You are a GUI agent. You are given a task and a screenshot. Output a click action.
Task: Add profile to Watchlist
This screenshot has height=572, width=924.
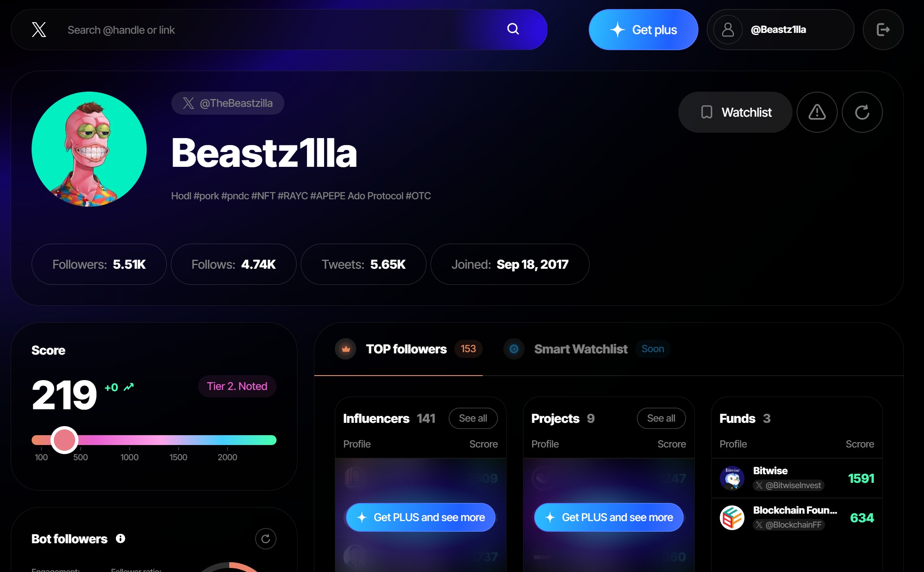click(x=735, y=112)
